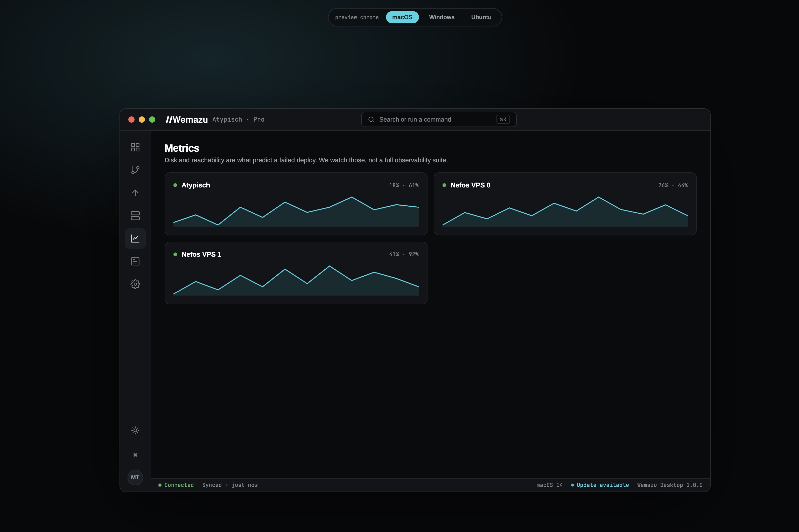Switch preview chrome to macOS
799x532 pixels.
[x=402, y=17]
